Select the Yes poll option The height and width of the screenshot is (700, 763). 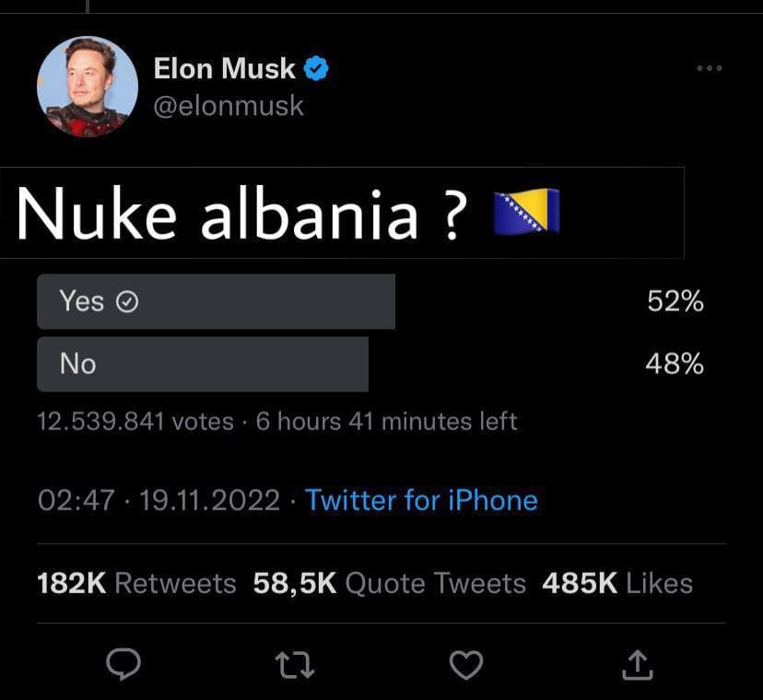[x=216, y=301]
